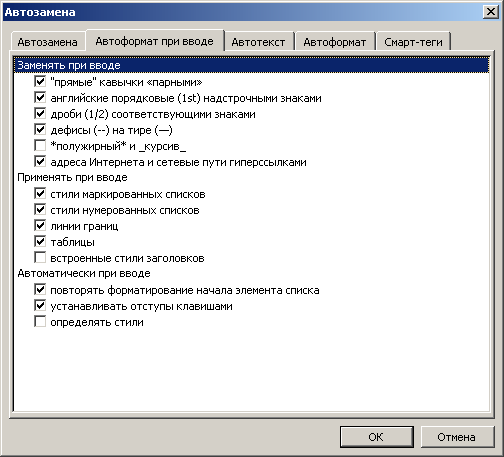Uncheck устанавливать отступы клавишами
Viewport: 504px width, 457px height.
click(x=40, y=305)
